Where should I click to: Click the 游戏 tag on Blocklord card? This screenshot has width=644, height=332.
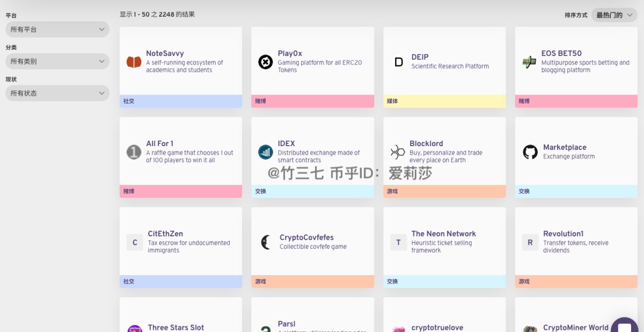coord(444,191)
